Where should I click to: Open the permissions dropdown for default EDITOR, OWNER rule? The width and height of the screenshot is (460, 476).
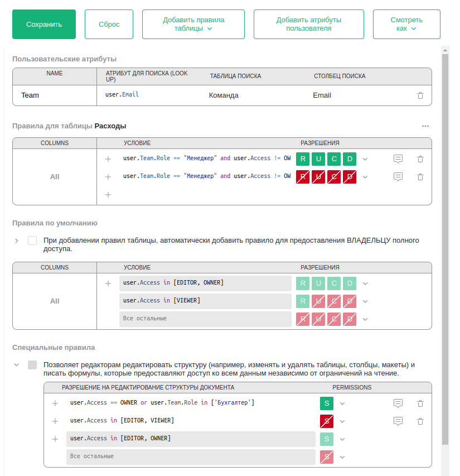click(365, 283)
